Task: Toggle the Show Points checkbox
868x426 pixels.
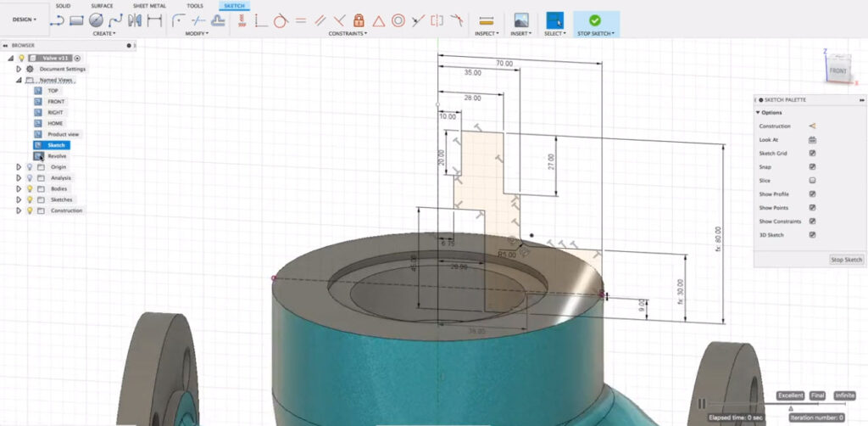Action: (x=813, y=208)
